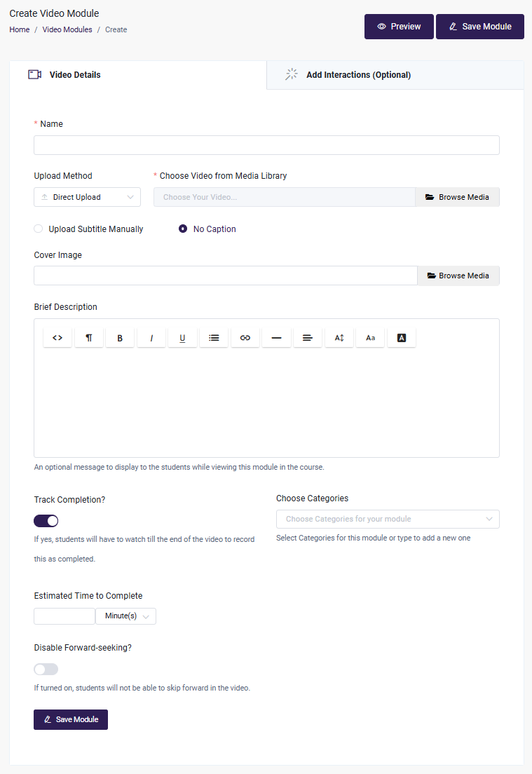The image size is (532, 774).
Task: Go to Video Modules breadcrumb link
Action: tap(67, 29)
